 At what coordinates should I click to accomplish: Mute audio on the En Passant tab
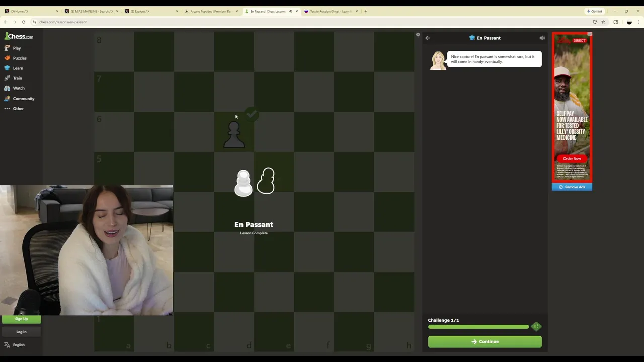tap(290, 11)
